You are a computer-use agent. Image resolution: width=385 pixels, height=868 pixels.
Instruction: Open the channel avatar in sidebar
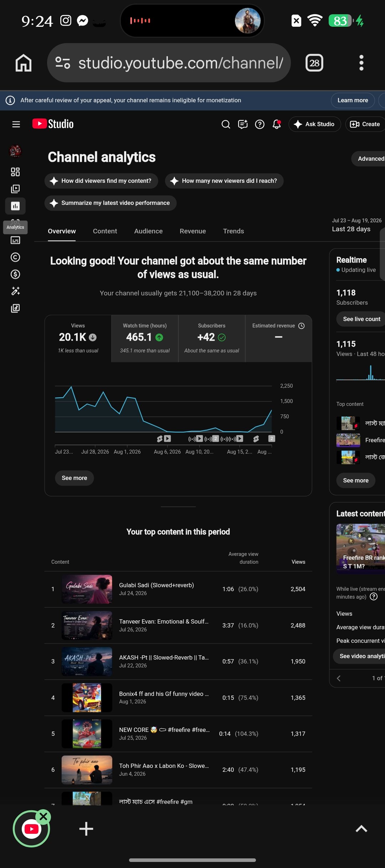[15, 151]
